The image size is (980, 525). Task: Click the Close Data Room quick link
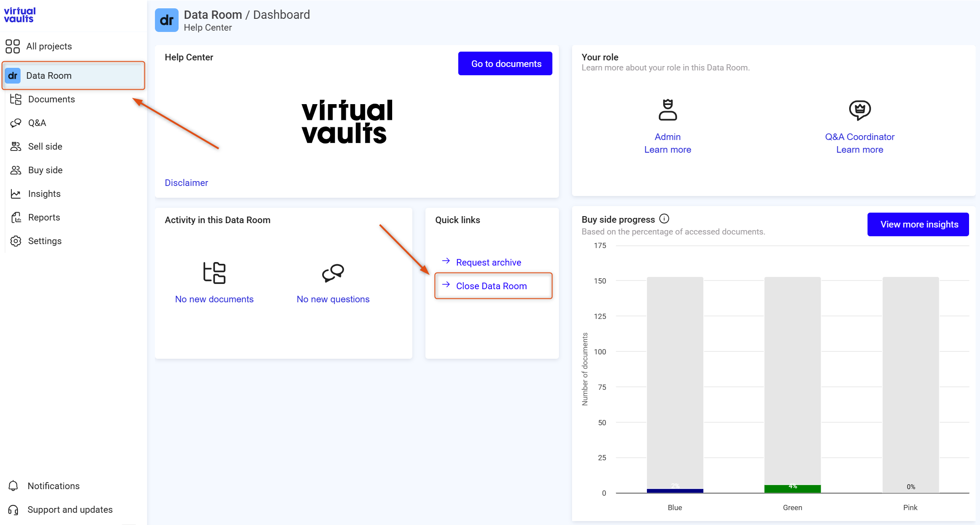(x=492, y=286)
